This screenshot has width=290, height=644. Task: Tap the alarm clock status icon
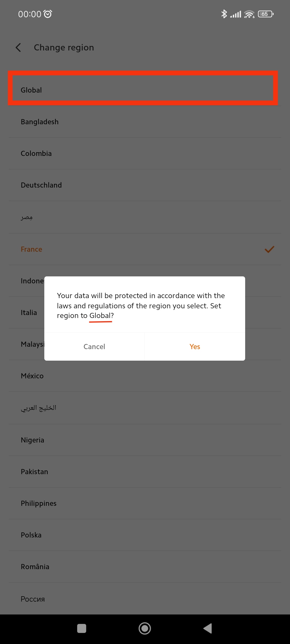click(x=48, y=14)
